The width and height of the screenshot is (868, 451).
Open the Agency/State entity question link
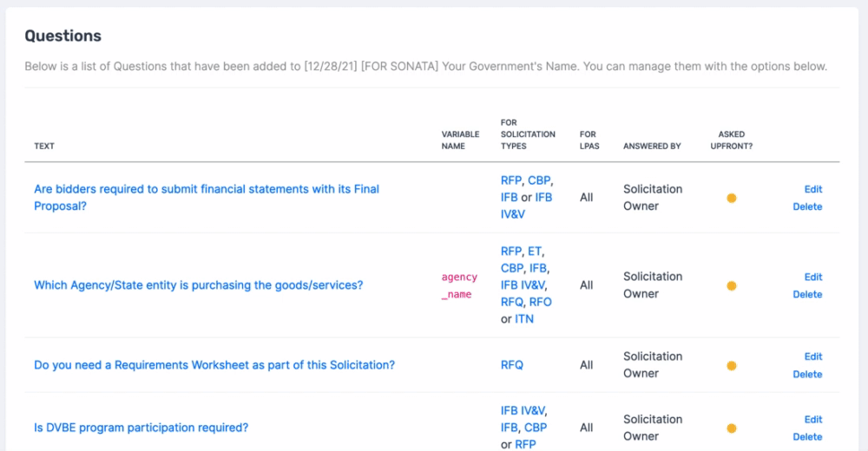click(x=198, y=285)
